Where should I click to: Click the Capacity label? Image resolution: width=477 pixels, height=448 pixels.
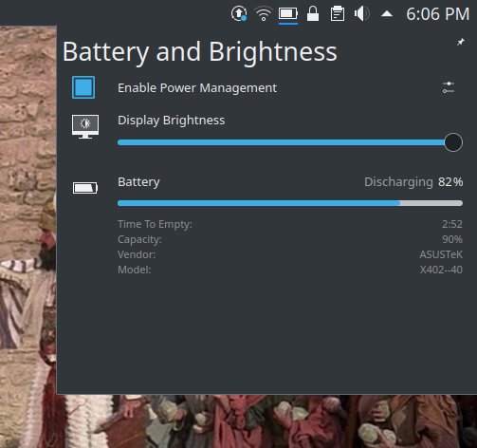coord(139,239)
